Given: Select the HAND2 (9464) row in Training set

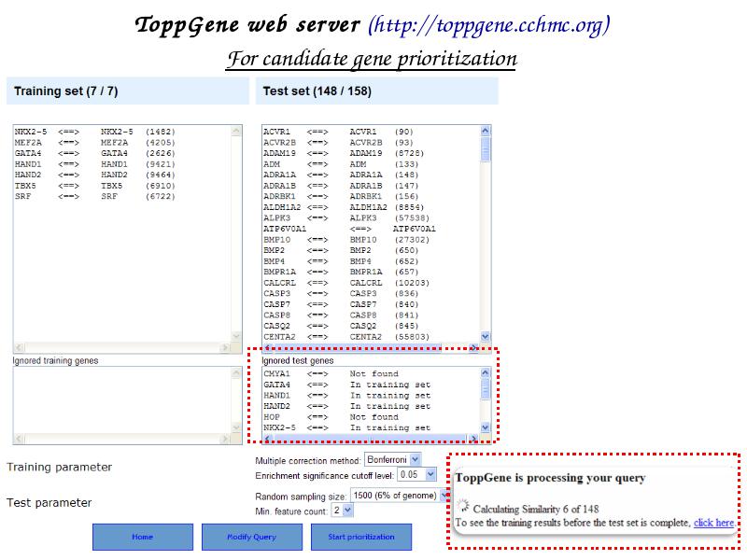Looking at the screenshot, I should pyautogui.click(x=95, y=175).
